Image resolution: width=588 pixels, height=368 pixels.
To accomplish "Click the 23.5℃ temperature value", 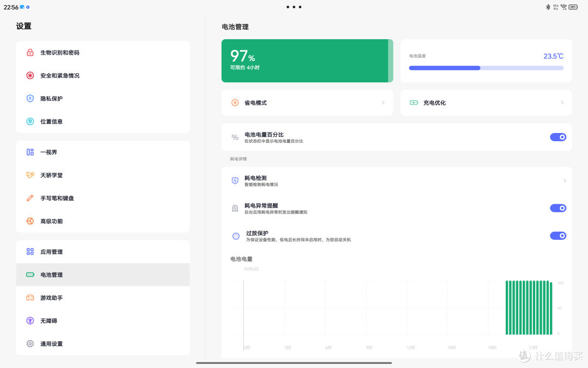I will pyautogui.click(x=554, y=56).
